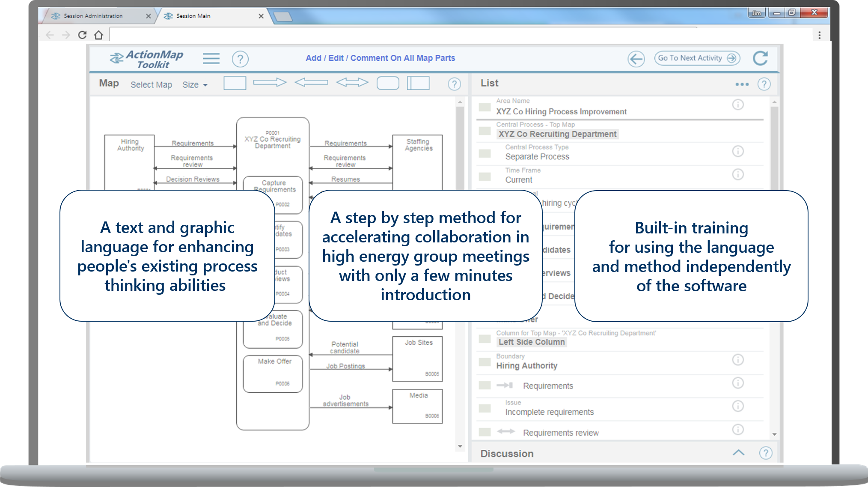The height and width of the screenshot is (487, 868).
Task: Click the back arrow circle icon
Action: pyautogui.click(x=636, y=59)
